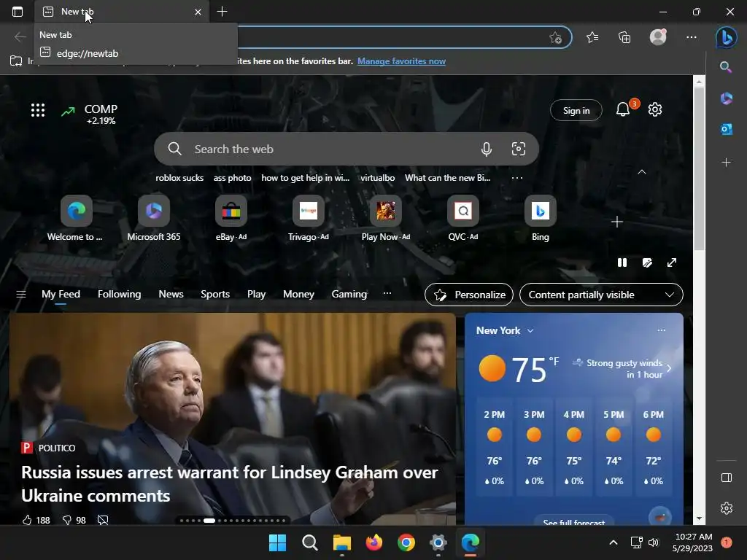This screenshot has height=560, width=747.
Task: Open the tab actions menu icon
Action: click(18, 12)
